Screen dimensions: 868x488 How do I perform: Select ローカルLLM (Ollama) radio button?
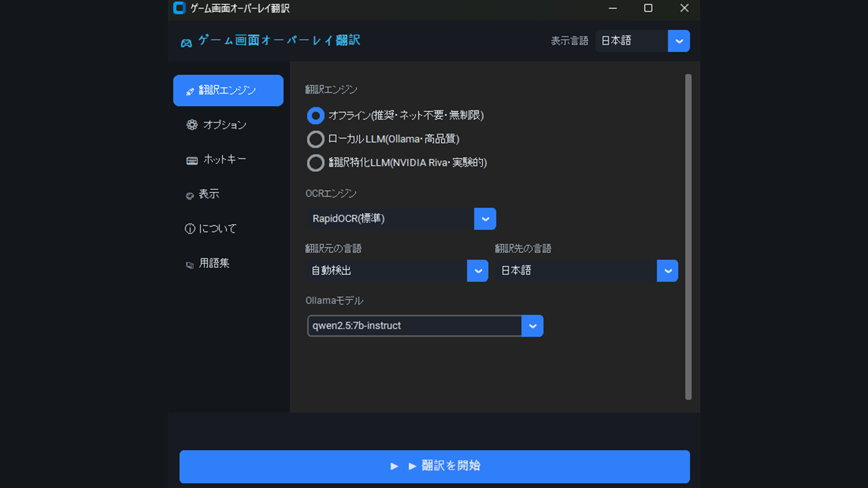(316, 139)
